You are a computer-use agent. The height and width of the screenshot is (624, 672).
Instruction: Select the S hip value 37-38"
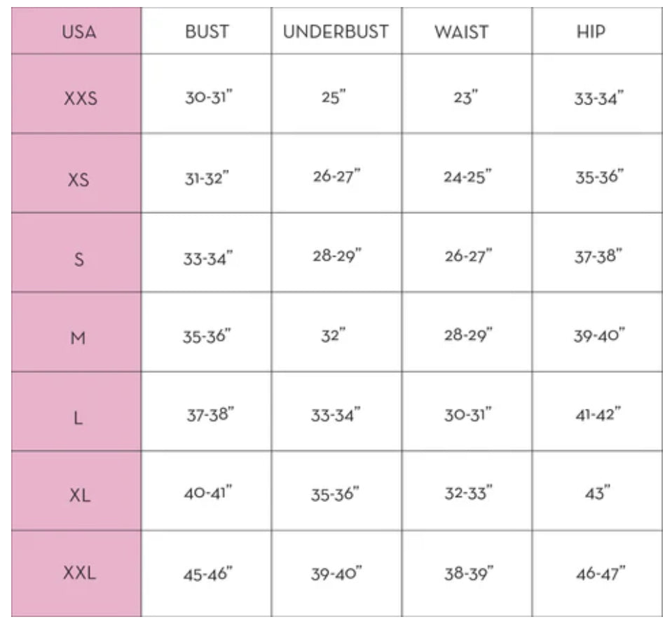598,257
